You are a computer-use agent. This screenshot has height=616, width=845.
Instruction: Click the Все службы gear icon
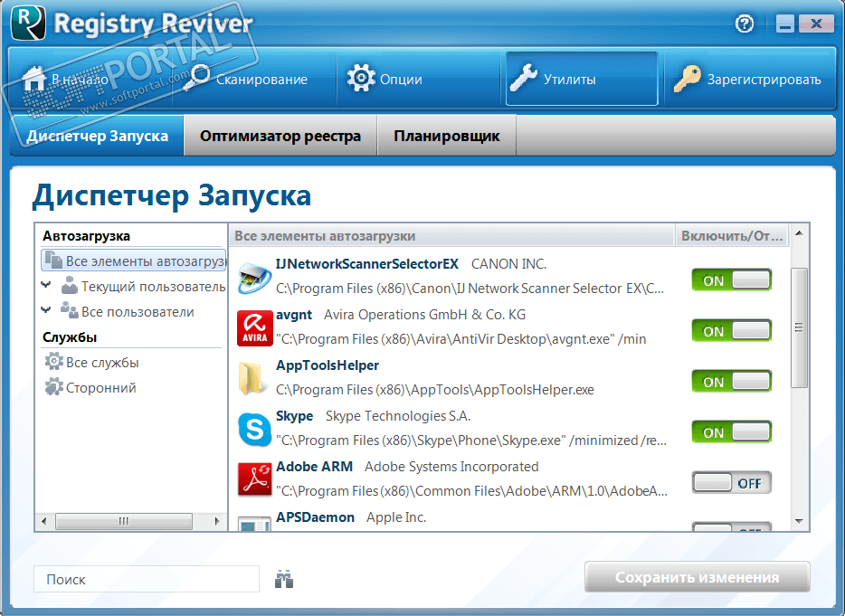click(x=53, y=362)
